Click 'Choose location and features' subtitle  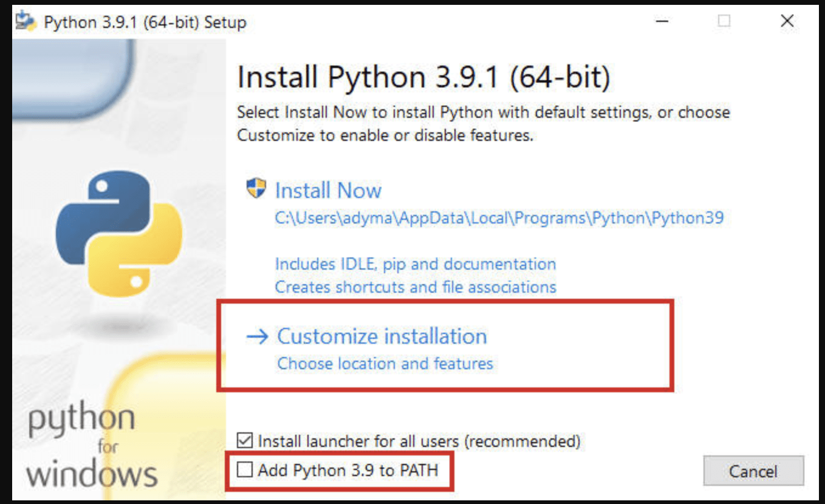[385, 364]
